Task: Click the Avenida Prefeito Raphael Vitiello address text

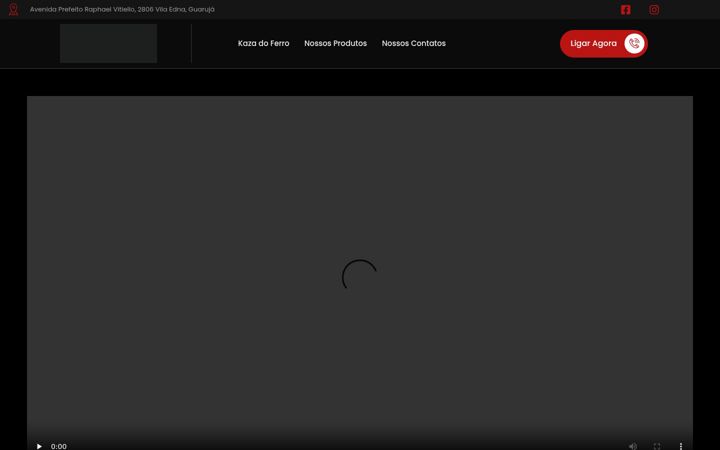Action: click(122, 9)
